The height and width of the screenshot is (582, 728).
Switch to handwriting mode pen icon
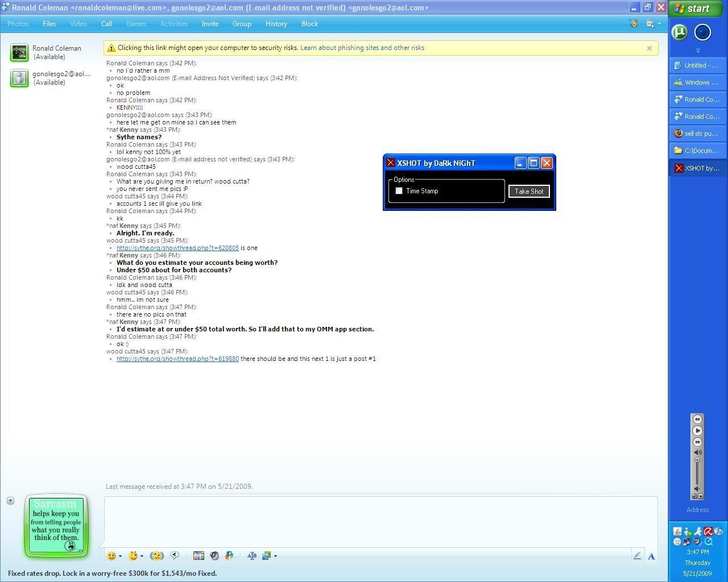(637, 556)
